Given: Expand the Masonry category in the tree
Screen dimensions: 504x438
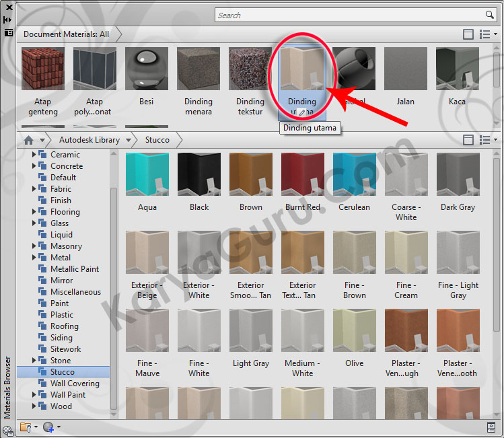Looking at the screenshot, I should coord(34,246).
